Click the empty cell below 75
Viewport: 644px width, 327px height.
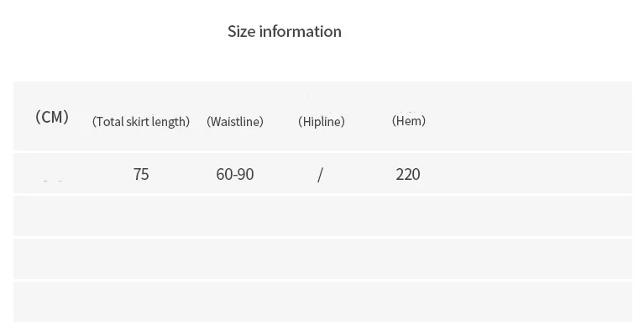[141, 216]
